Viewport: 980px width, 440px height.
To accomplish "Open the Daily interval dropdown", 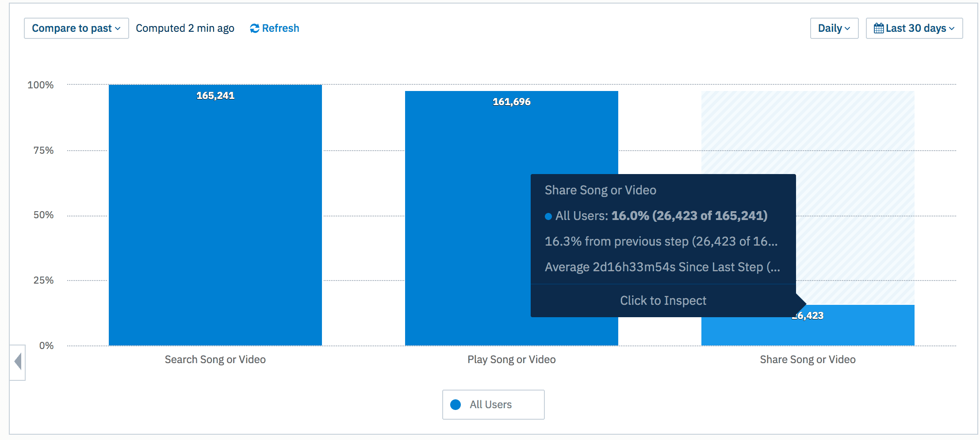I will tap(834, 28).
